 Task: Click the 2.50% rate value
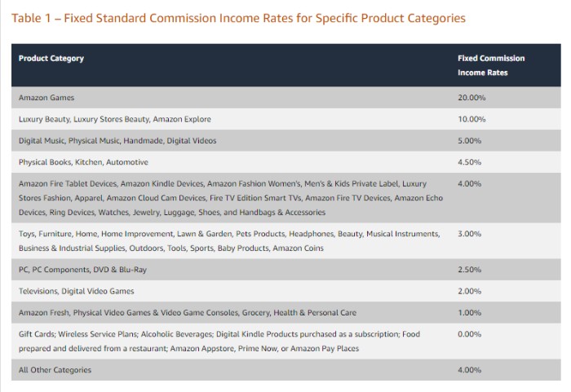click(470, 269)
